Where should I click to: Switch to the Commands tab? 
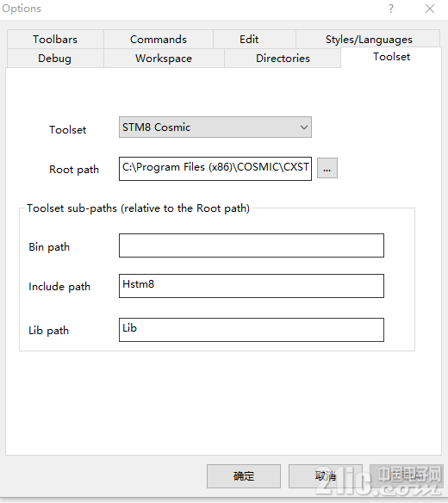coord(159,39)
